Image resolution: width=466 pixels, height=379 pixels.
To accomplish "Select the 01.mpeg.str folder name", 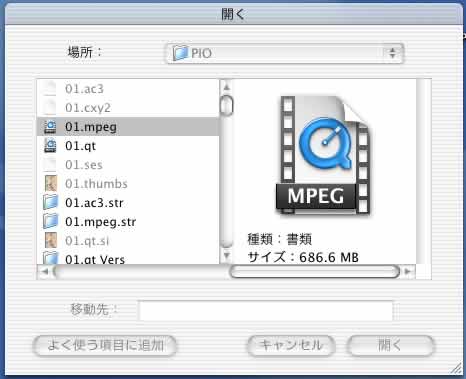I will pos(101,222).
